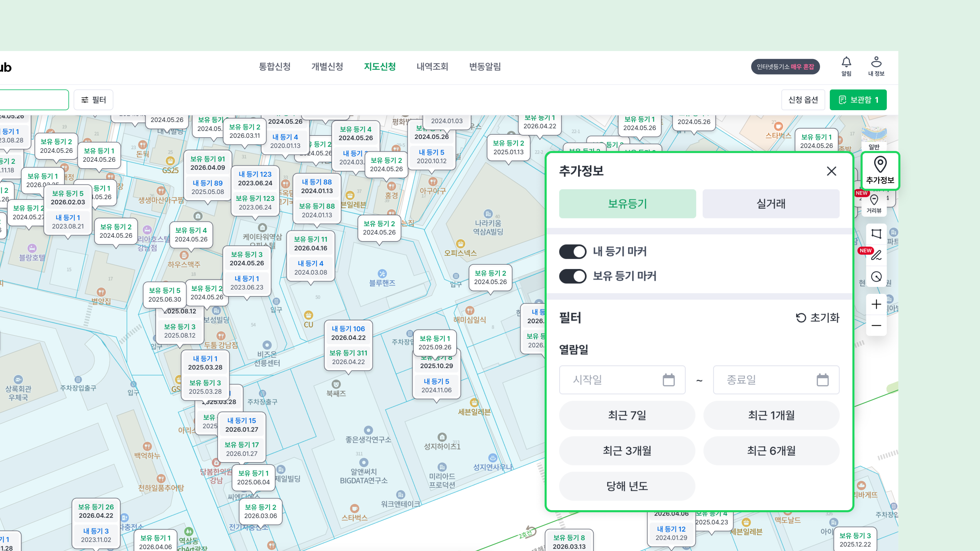Reset filters with 초기화

click(x=817, y=318)
